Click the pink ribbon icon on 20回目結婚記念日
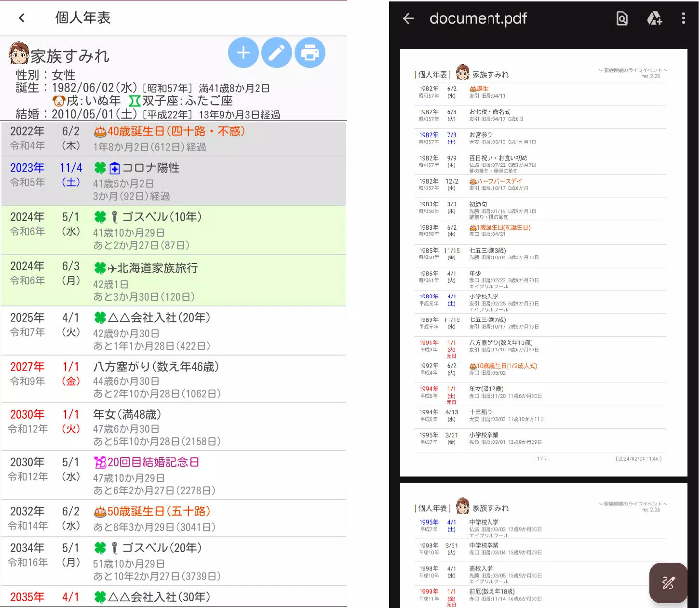Screen dimensions: 700x608 [x=100, y=463]
